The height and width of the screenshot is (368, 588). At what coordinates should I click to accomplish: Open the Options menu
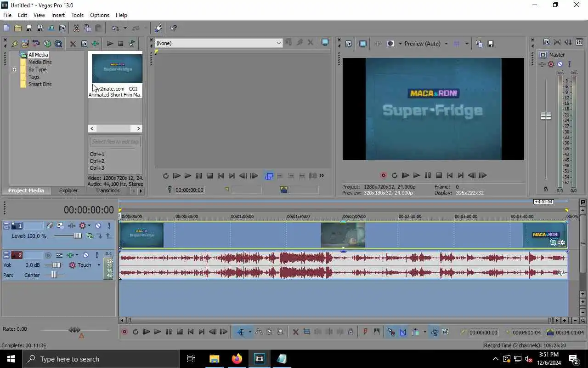(x=100, y=15)
